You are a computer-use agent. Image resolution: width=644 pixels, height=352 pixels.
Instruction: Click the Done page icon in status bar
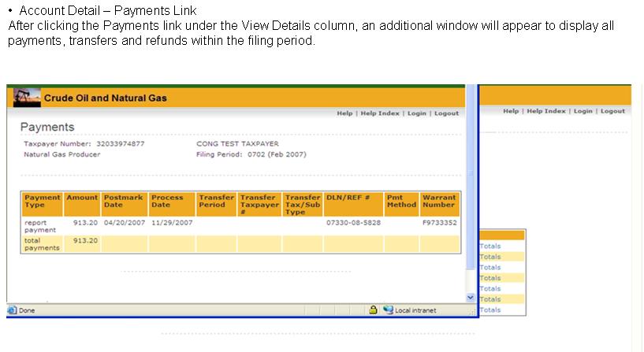[x=12, y=310]
